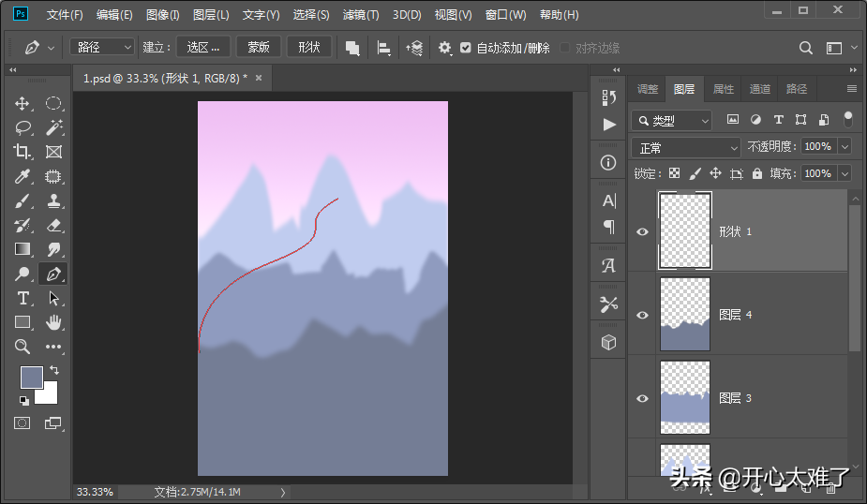The image size is (867, 504).
Task: Set the foreground color swatch
Action: coord(31,378)
